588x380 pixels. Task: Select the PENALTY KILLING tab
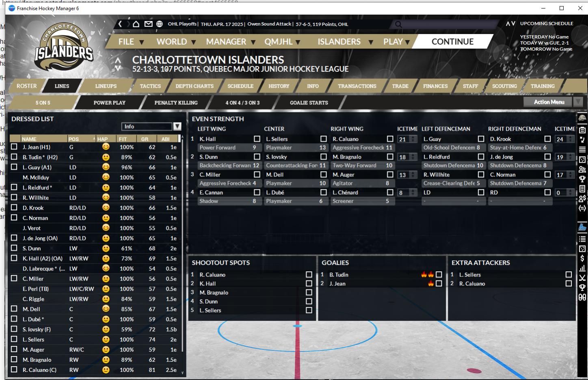pyautogui.click(x=176, y=103)
